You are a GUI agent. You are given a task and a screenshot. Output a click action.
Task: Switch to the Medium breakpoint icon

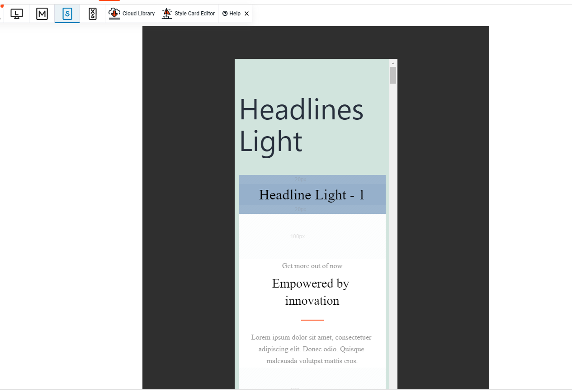coord(42,14)
